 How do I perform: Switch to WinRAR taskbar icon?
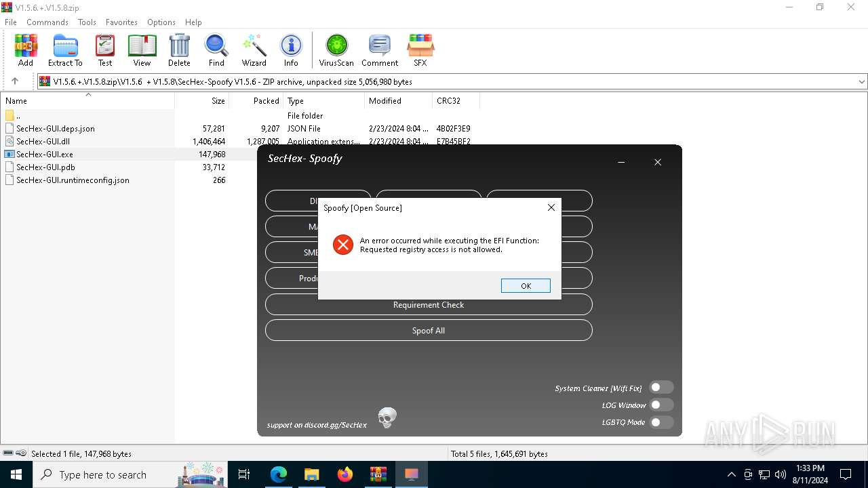378,474
